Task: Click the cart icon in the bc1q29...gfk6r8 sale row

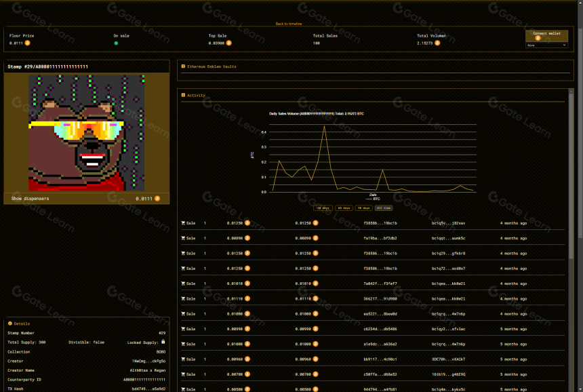Action: 183,253
